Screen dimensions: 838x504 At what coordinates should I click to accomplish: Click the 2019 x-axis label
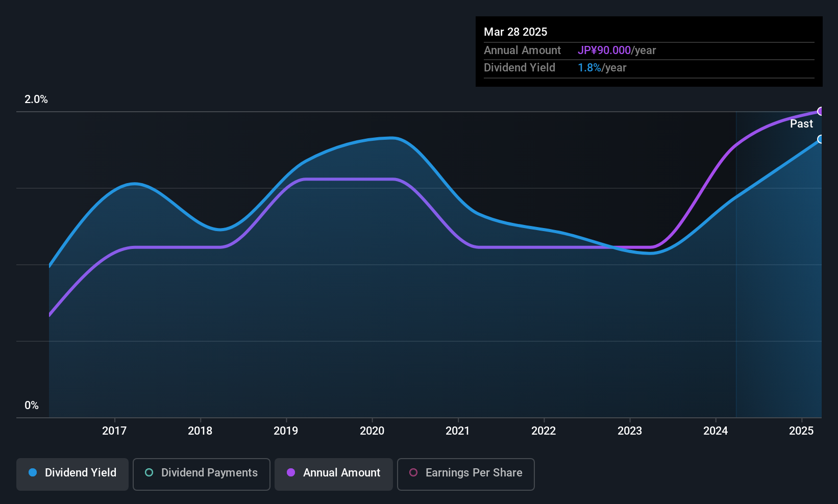pos(286,431)
